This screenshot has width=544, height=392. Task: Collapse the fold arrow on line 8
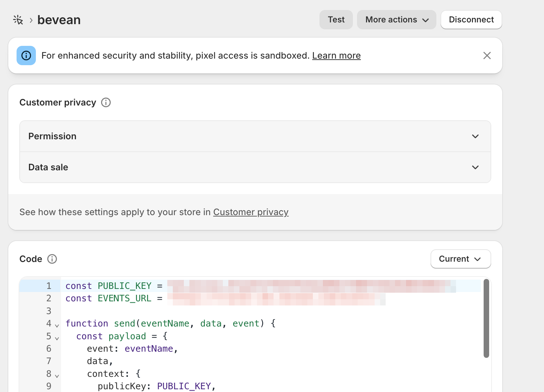tap(57, 375)
